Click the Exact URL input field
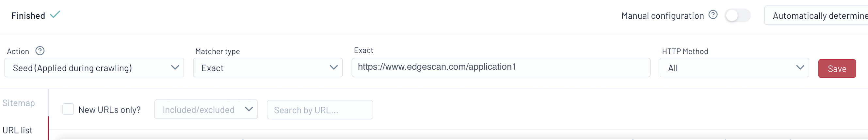868x140 pixels. point(501,67)
